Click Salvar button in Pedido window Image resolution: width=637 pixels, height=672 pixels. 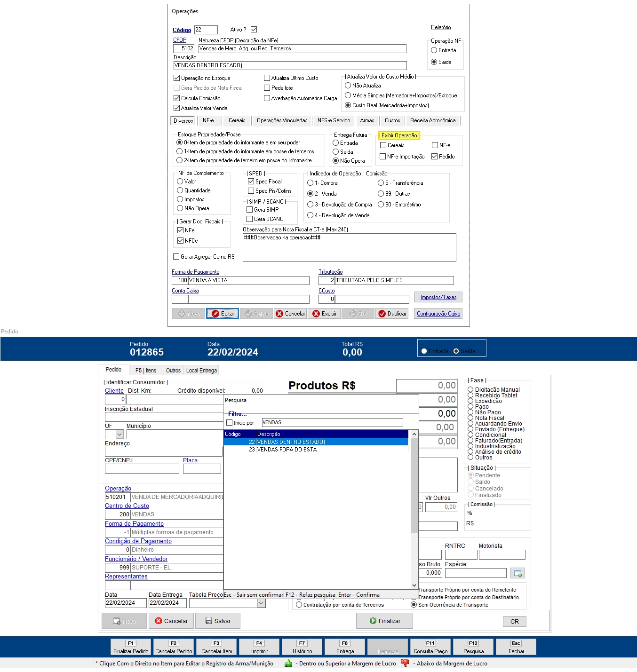click(218, 621)
